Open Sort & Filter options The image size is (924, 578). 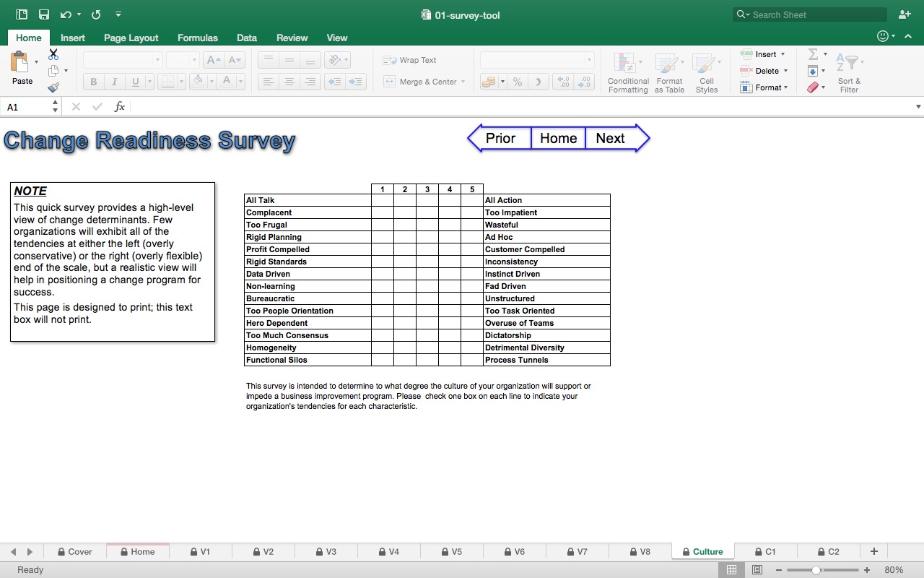point(849,70)
